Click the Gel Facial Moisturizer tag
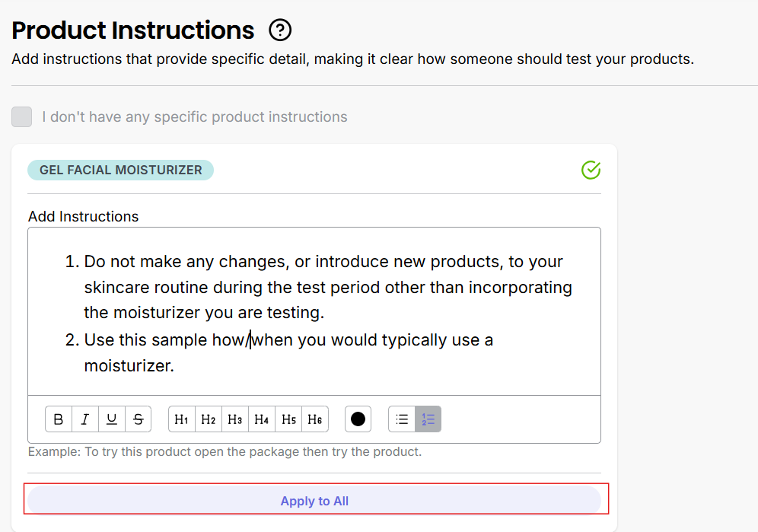 click(120, 170)
